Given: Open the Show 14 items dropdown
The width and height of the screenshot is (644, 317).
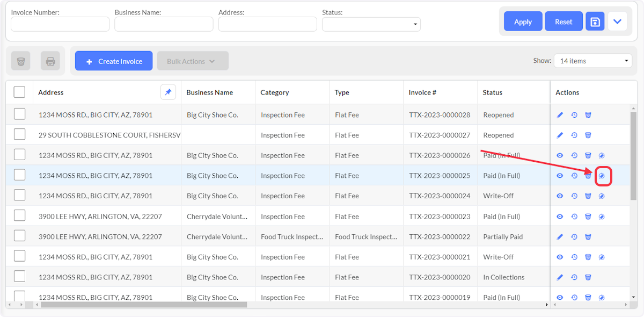Looking at the screenshot, I should [x=593, y=61].
